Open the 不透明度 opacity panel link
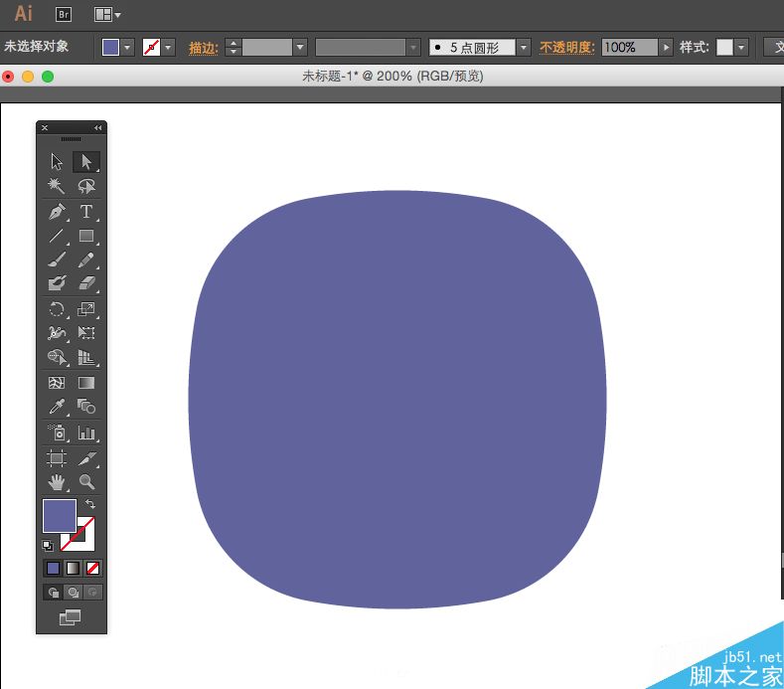Screen dimensions: 784x689 567,48
